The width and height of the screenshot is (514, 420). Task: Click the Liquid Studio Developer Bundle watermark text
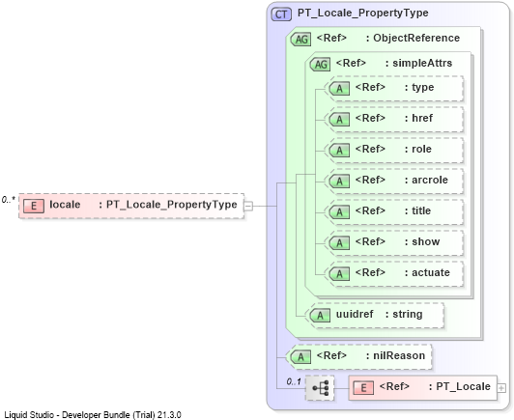click(x=93, y=415)
